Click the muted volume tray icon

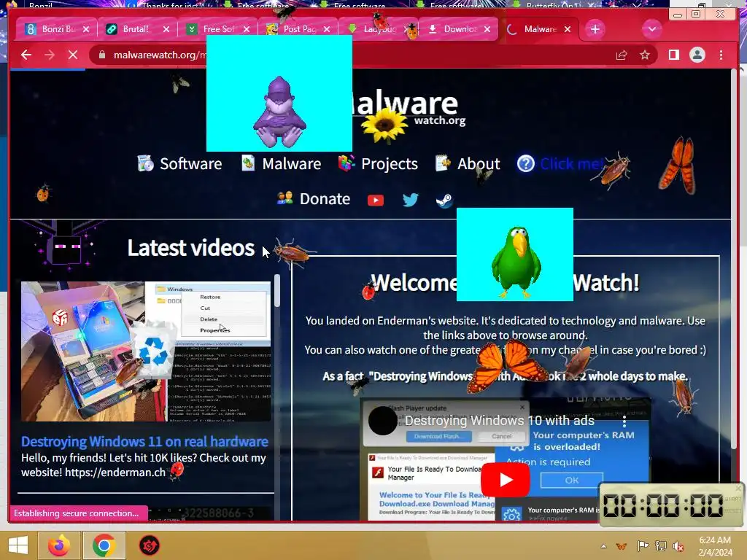tap(678, 546)
